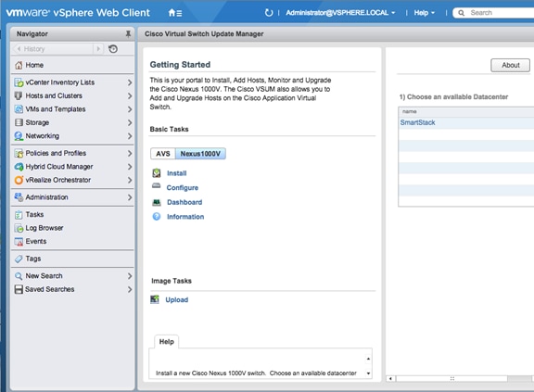Click the About button

pos(510,65)
